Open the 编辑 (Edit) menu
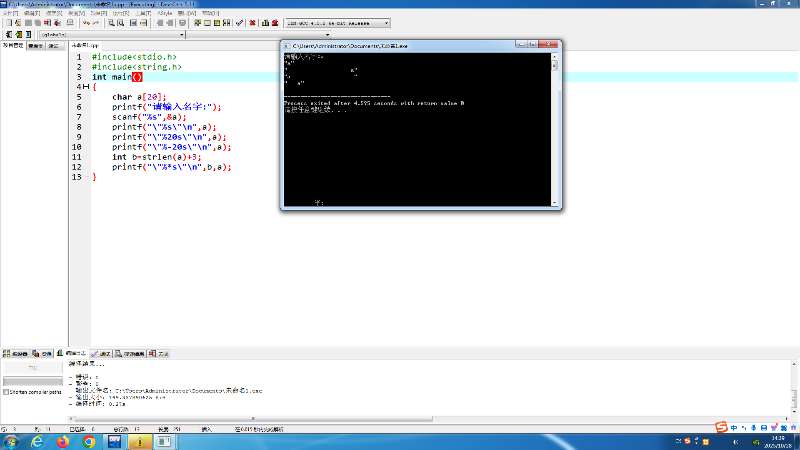Image resolution: width=800 pixels, height=450 pixels. pyautogui.click(x=32, y=13)
